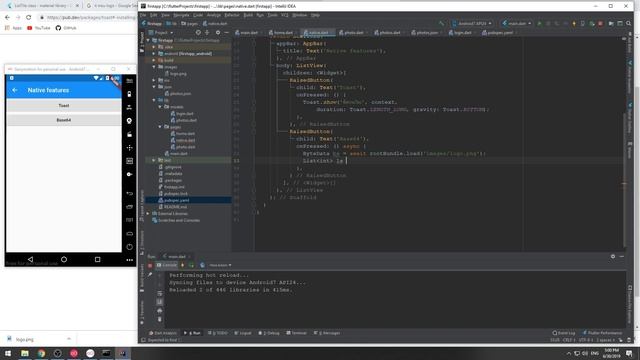Open Search Everywhere magnifier in IntelliJ toolbar
The width and height of the screenshot is (640, 360).
coord(629,23)
